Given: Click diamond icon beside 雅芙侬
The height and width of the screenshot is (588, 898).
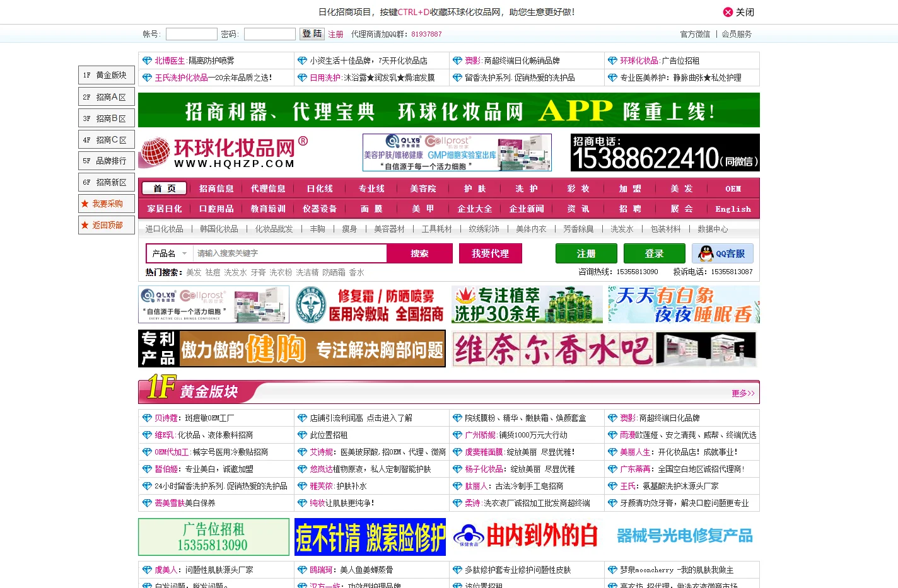Looking at the screenshot, I should point(302,486).
